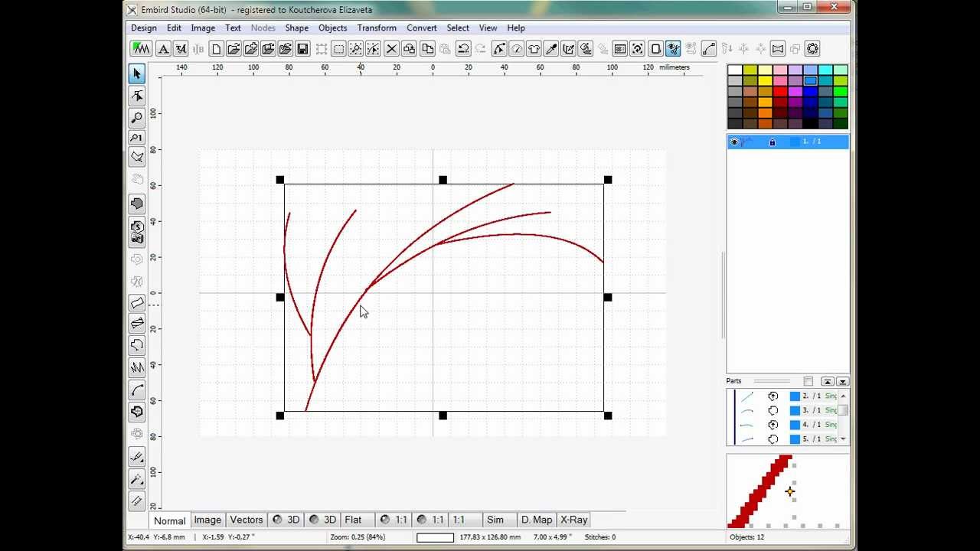Viewport: 980px width, 551px height.
Task: Toggle the first 1:1 radio zoom mode
Action: [x=394, y=520]
